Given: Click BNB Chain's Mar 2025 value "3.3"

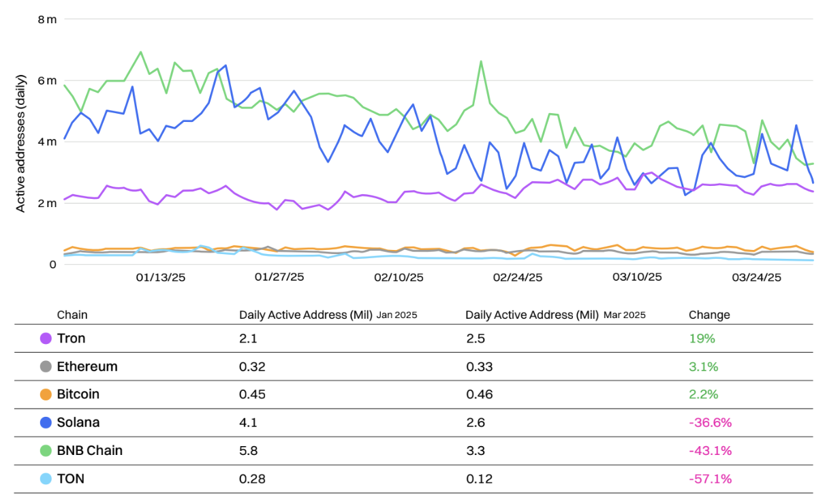Looking at the screenshot, I should tap(475, 450).
